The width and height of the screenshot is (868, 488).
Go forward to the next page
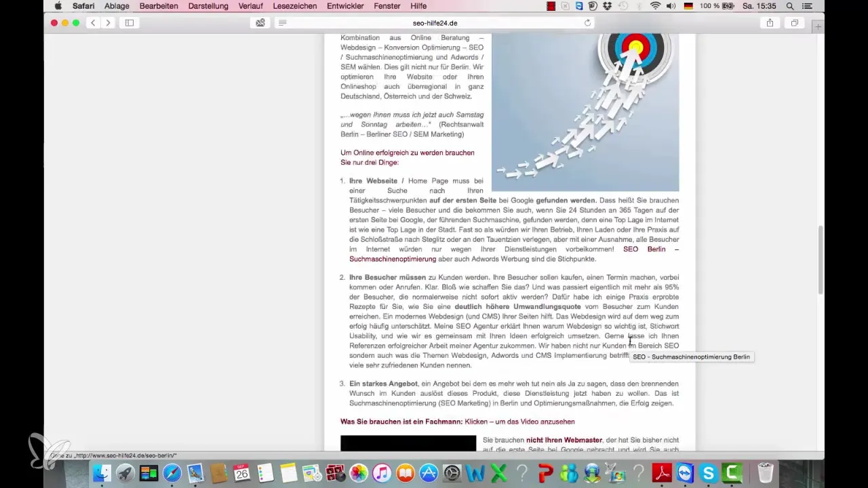tap(108, 23)
